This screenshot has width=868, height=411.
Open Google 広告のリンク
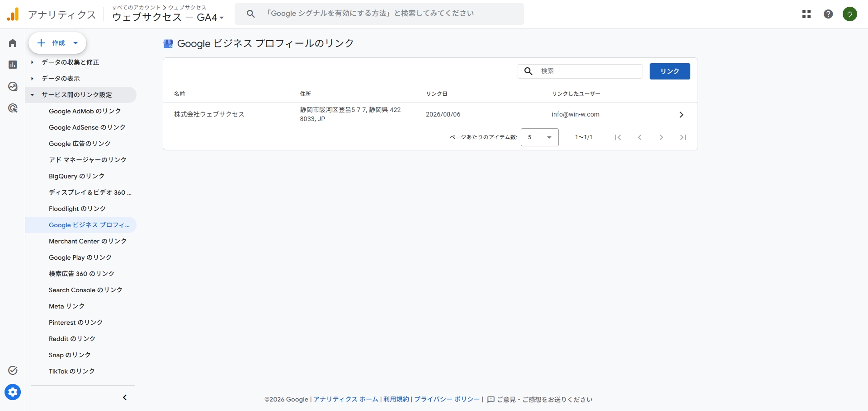click(x=80, y=144)
